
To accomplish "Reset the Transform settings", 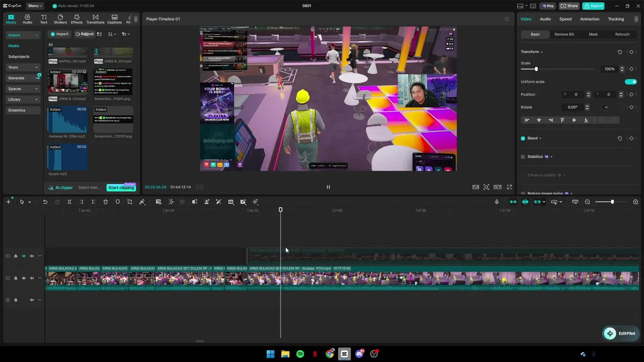I will coord(619,52).
